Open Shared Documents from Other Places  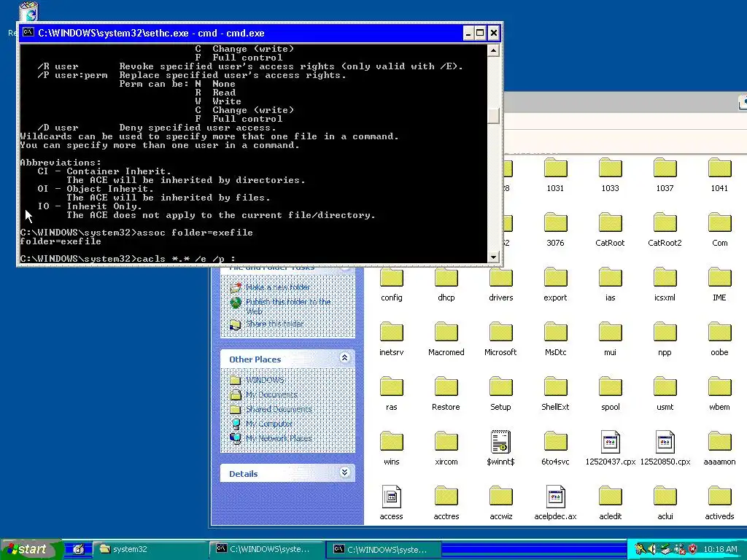pos(279,409)
